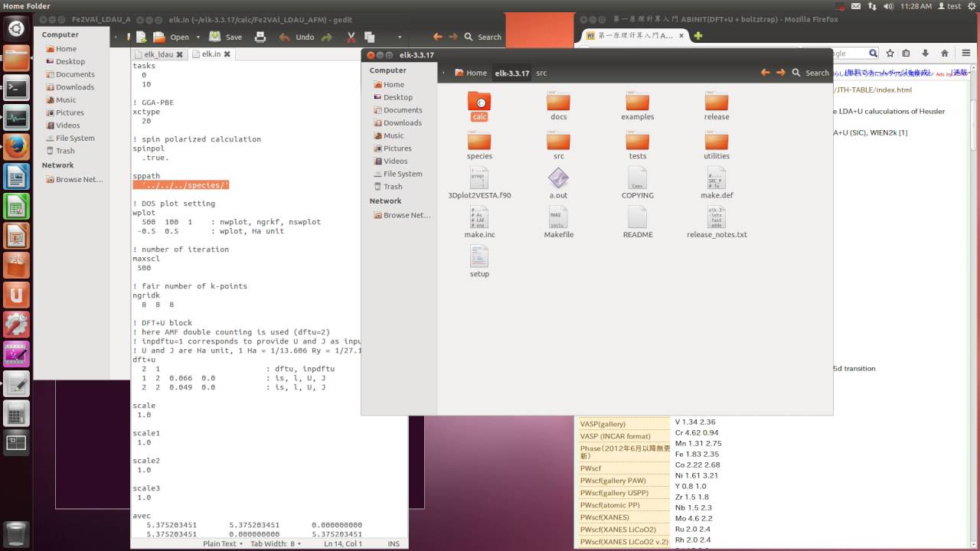Screen dimensions: 980x551
Task: Click gedit Undo button
Action: (296, 37)
